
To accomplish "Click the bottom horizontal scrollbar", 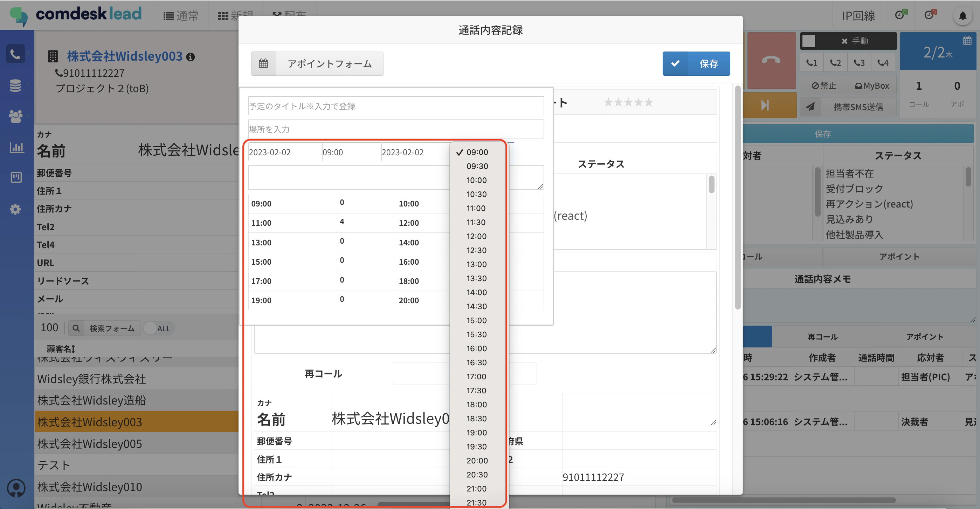I will pos(784,500).
